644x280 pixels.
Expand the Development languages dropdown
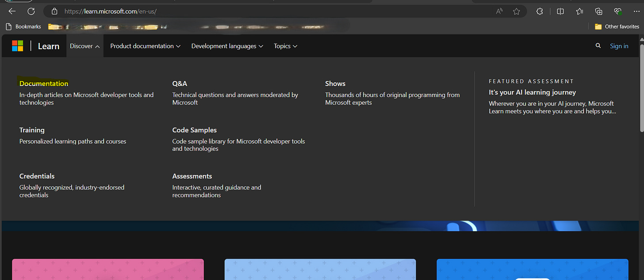227,46
